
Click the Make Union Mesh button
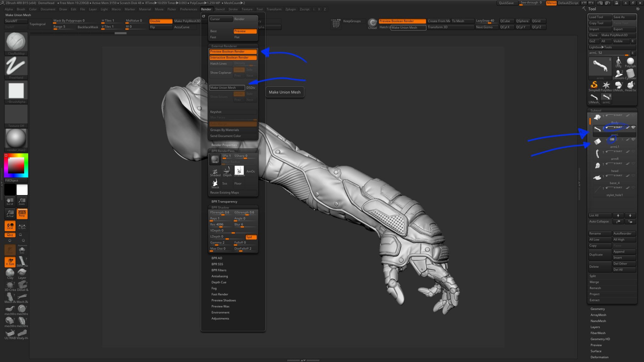227,87
